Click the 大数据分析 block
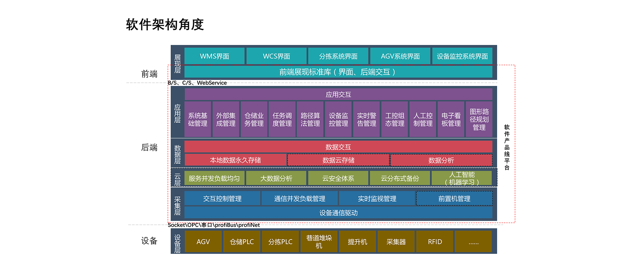Viewport: 644px width, 278px height. (276, 178)
